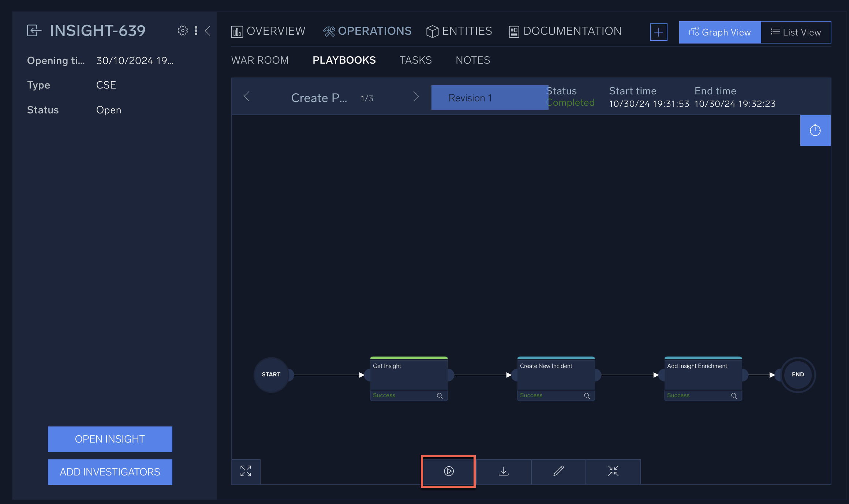Switch to the TASKS tab
This screenshot has height=504, width=849.
coord(415,60)
